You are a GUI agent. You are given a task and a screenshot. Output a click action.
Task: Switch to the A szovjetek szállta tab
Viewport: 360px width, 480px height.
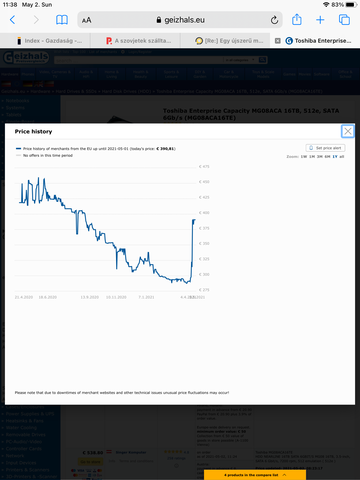(135, 41)
